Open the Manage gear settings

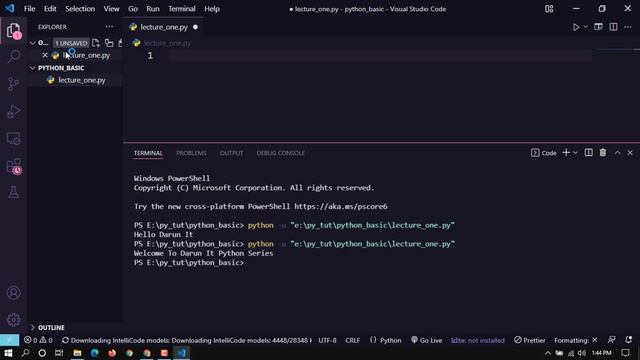point(13,320)
